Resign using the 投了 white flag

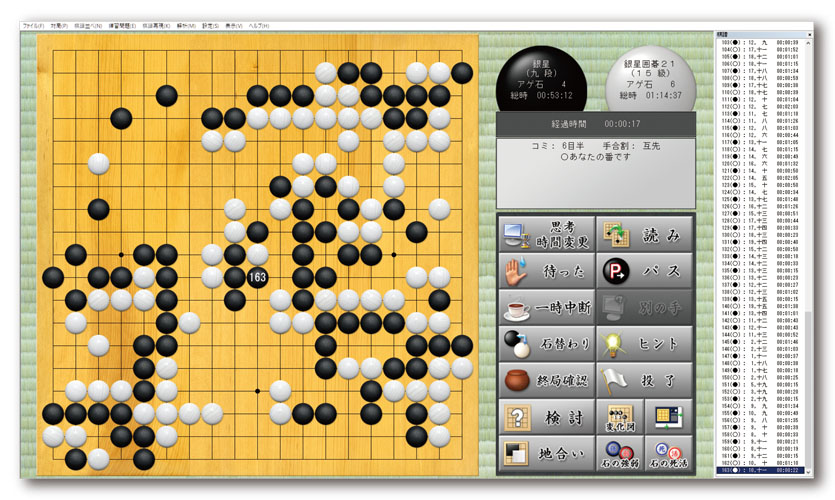point(645,380)
